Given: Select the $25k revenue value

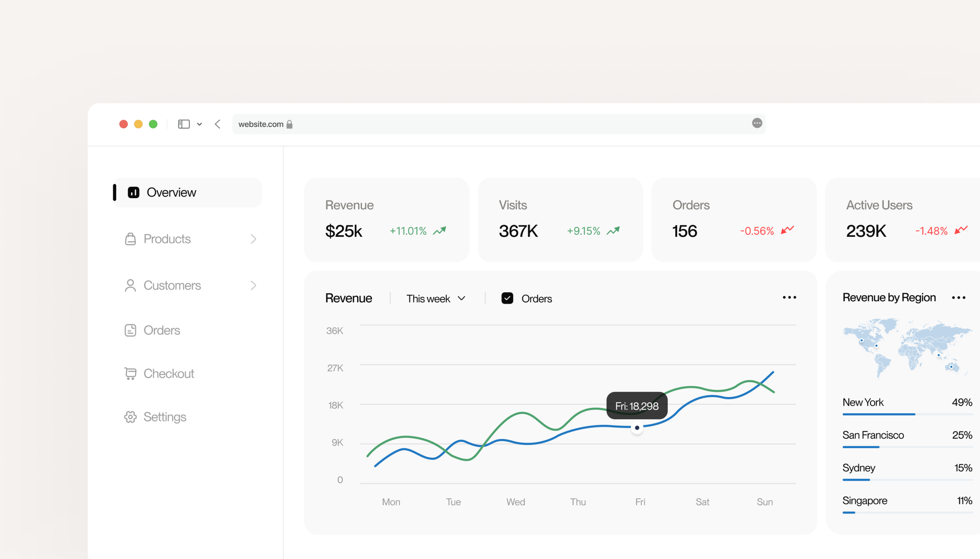Looking at the screenshot, I should coord(343,231).
